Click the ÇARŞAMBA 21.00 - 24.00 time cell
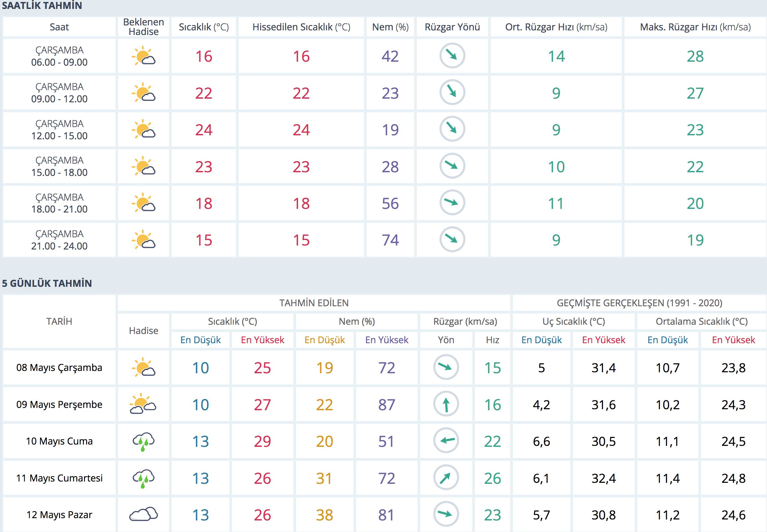Viewport: 767px width, 532px height. pyautogui.click(x=59, y=240)
